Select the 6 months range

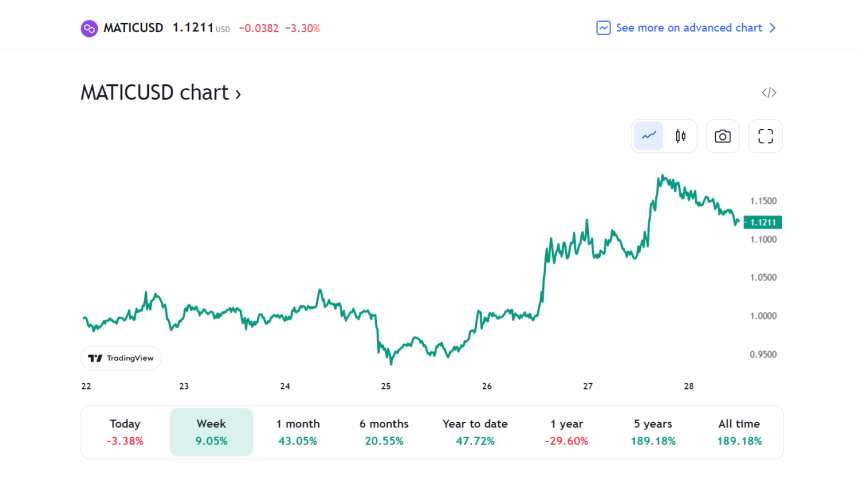click(384, 432)
